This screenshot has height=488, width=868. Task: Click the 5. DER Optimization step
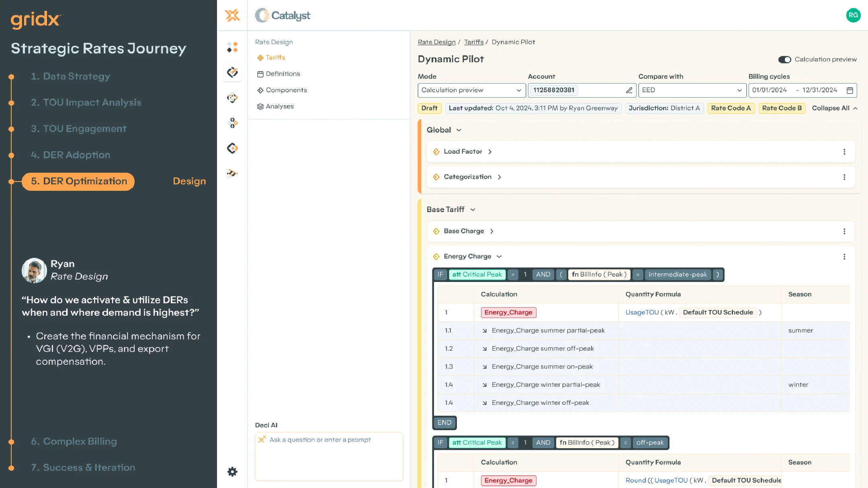[x=78, y=182]
